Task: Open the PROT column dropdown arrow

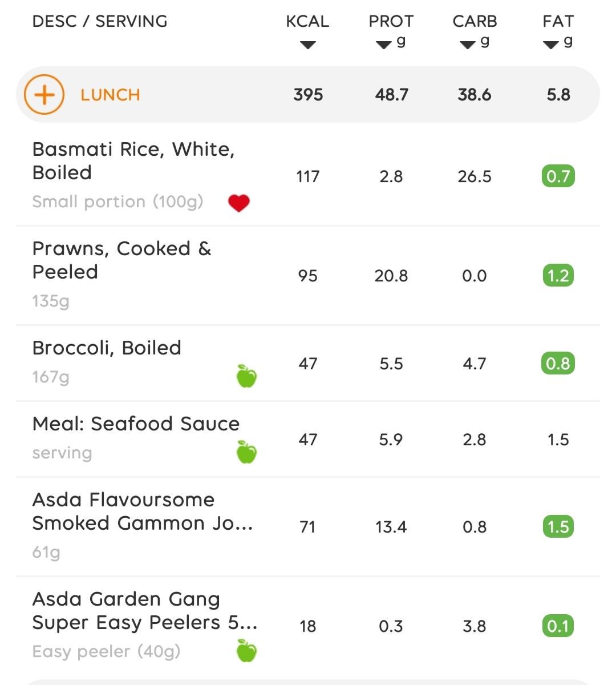Action: 384,45
